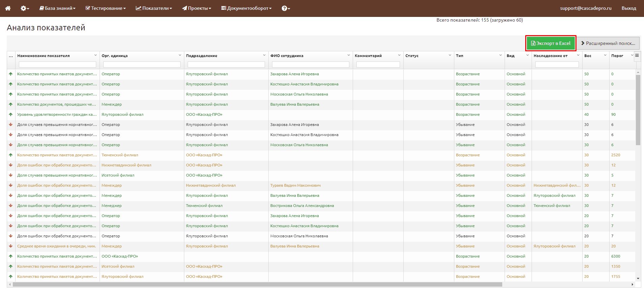Screen dimensions: 644x290
Task: Open the Наследование от column dropdown
Action: tap(578, 55)
